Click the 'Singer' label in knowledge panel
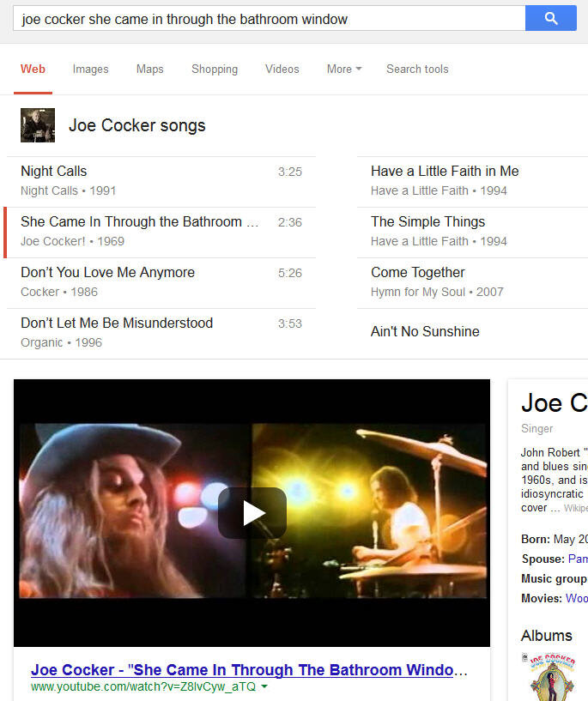This screenshot has height=701, width=588. [536, 428]
